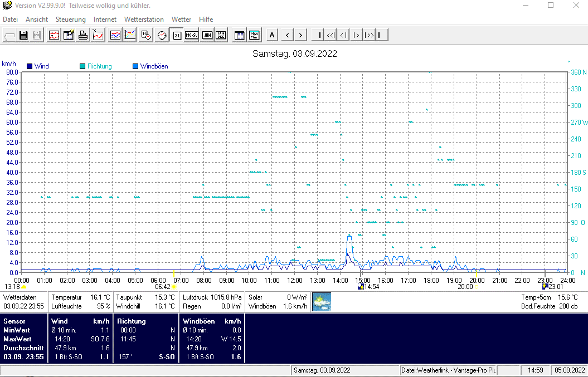Screen dimensions: 588x377
Task: Go to previous day with left arrow
Action: (x=287, y=35)
